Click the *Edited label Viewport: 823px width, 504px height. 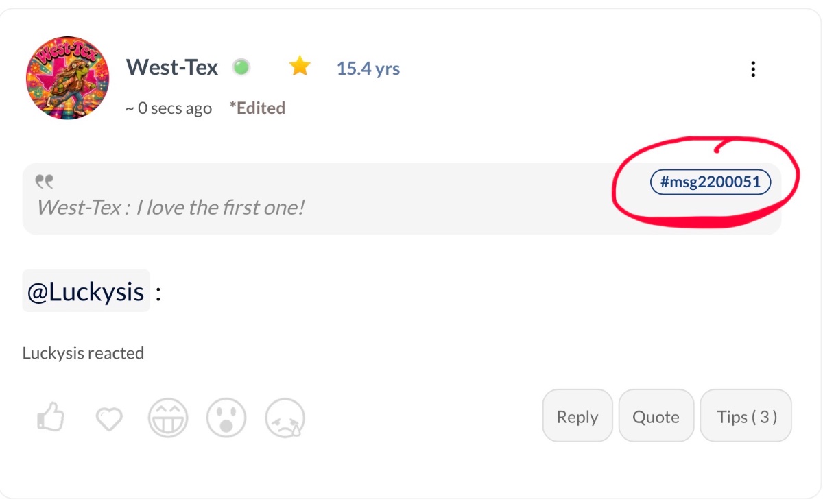pyautogui.click(x=257, y=108)
